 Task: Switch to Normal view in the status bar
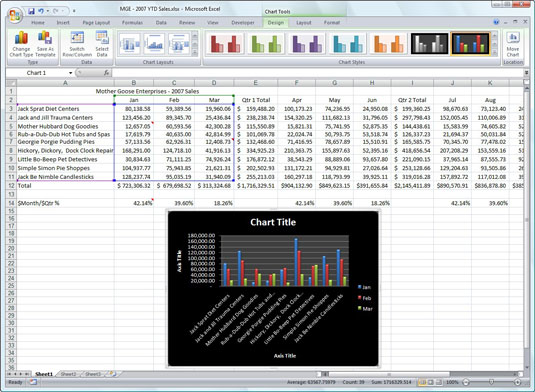click(x=422, y=382)
